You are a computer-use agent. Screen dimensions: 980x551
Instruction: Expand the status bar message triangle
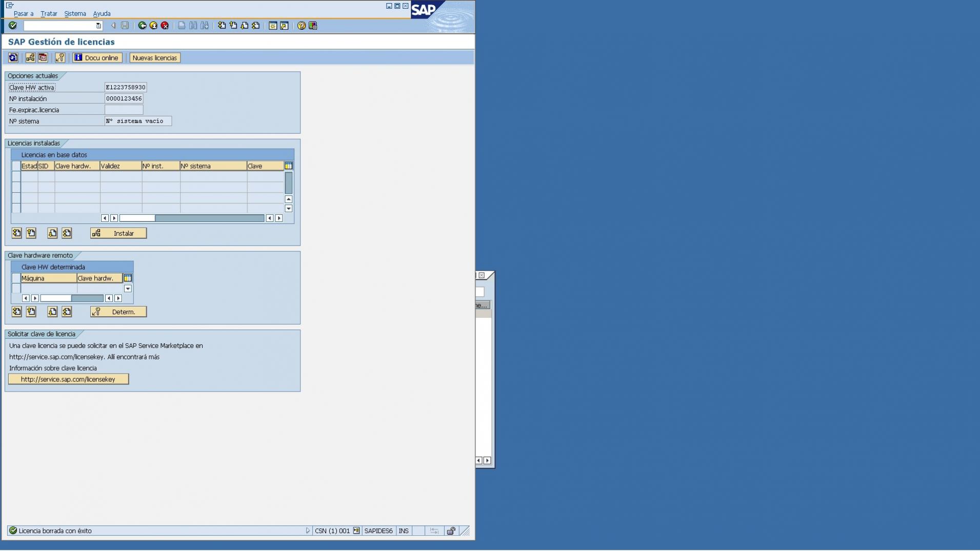308,531
